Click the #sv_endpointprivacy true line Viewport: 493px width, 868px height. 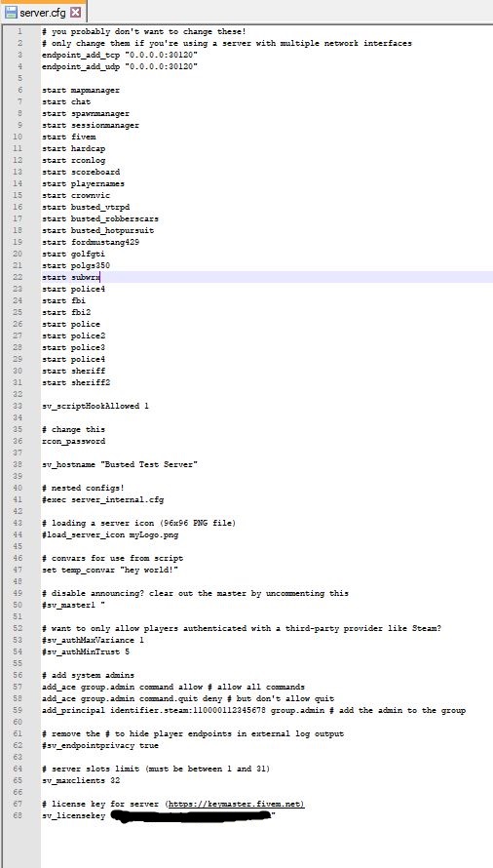pos(100,746)
